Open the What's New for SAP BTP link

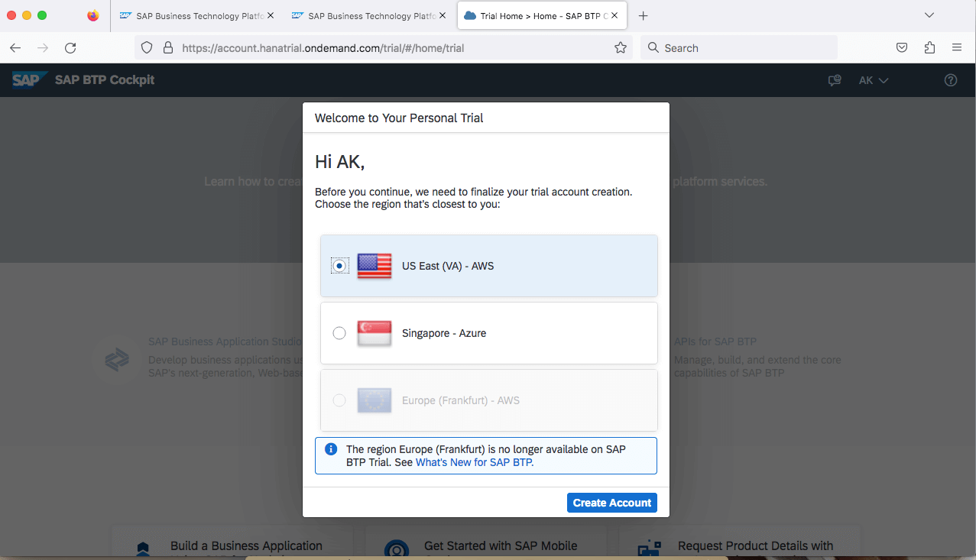click(473, 461)
